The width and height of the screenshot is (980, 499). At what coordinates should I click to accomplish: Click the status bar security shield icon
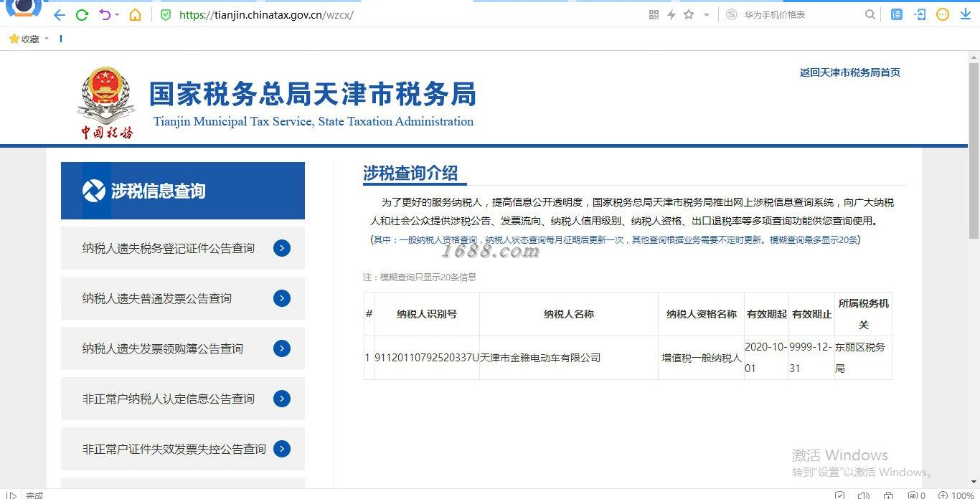[x=840, y=495]
